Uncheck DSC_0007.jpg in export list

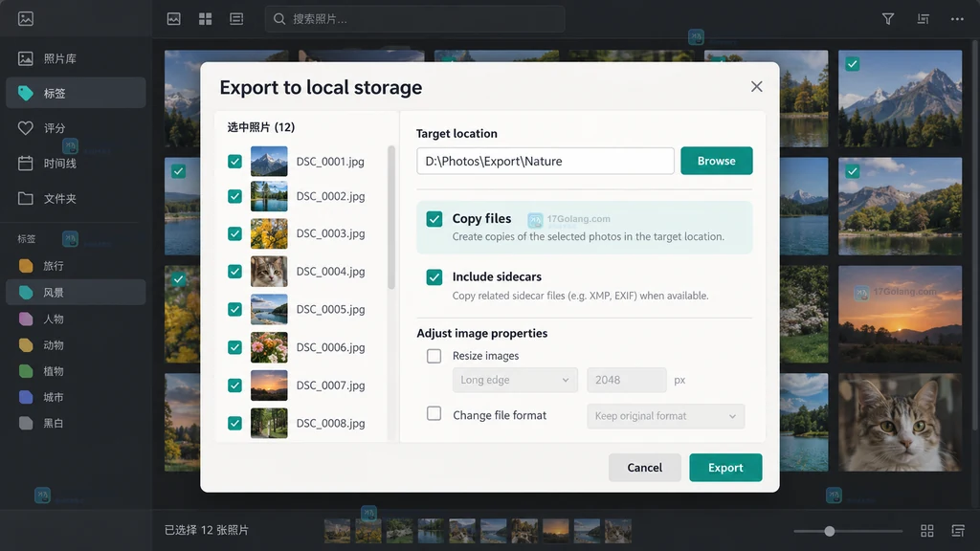tap(235, 386)
